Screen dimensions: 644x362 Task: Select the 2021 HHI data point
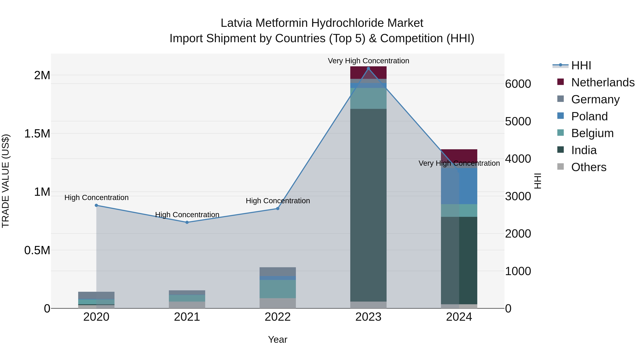(187, 222)
